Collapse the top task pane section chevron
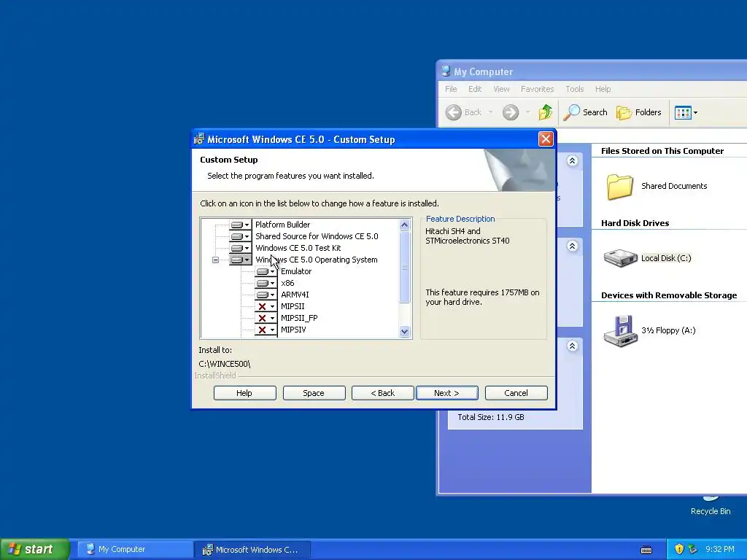 click(572, 161)
